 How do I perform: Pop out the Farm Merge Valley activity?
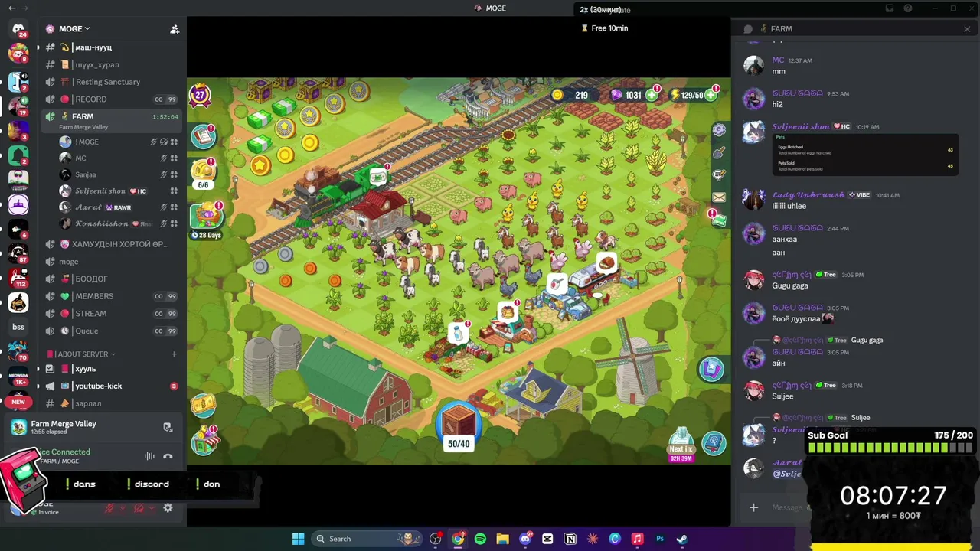(168, 427)
